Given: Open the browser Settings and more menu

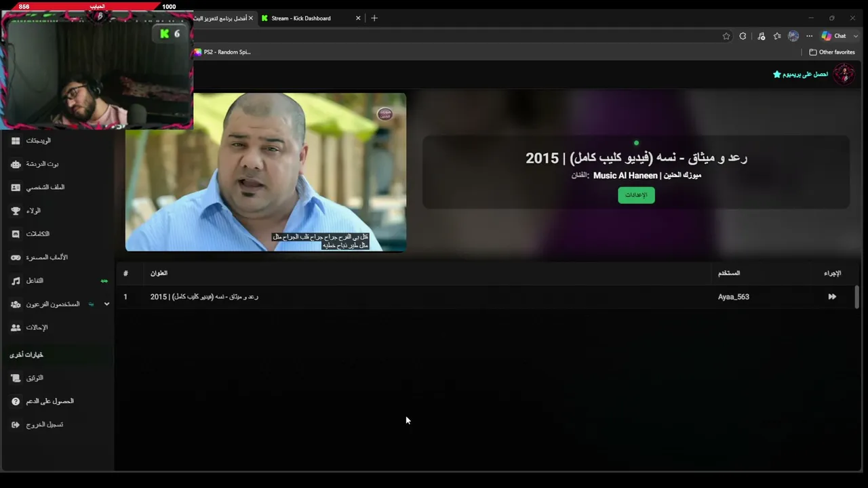Looking at the screenshot, I should pos(810,36).
